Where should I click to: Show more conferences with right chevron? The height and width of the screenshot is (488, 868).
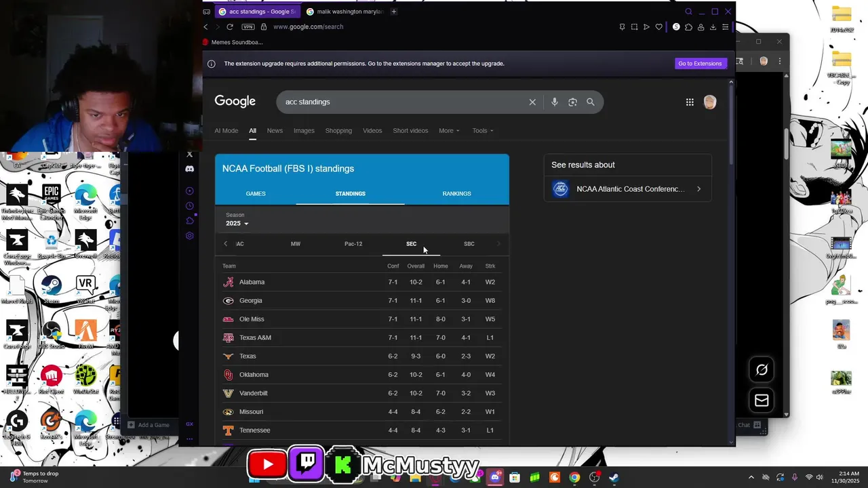[x=498, y=244]
